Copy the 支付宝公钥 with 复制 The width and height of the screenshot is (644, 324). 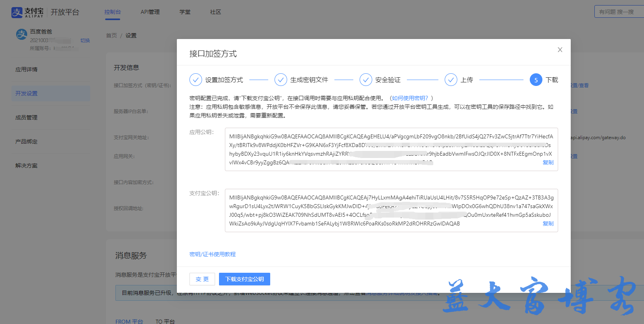[548, 223]
